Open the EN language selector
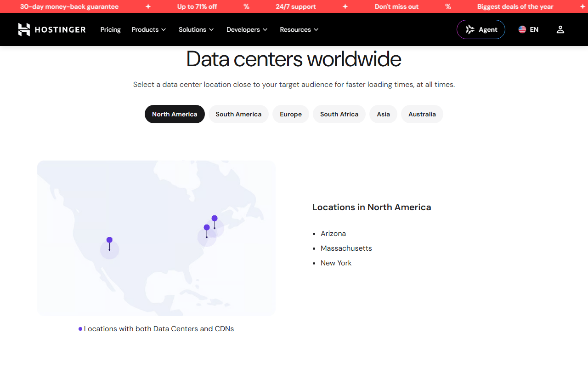The width and height of the screenshot is (588, 368). [528, 29]
